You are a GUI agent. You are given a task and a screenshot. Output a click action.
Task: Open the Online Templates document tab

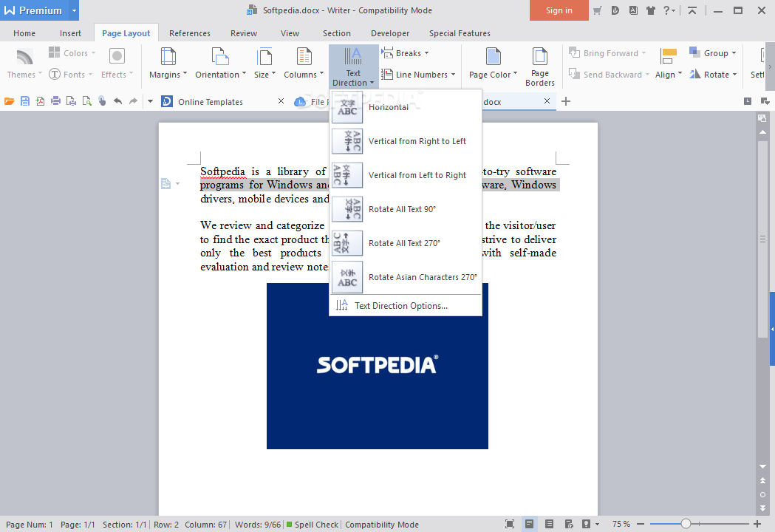click(211, 102)
